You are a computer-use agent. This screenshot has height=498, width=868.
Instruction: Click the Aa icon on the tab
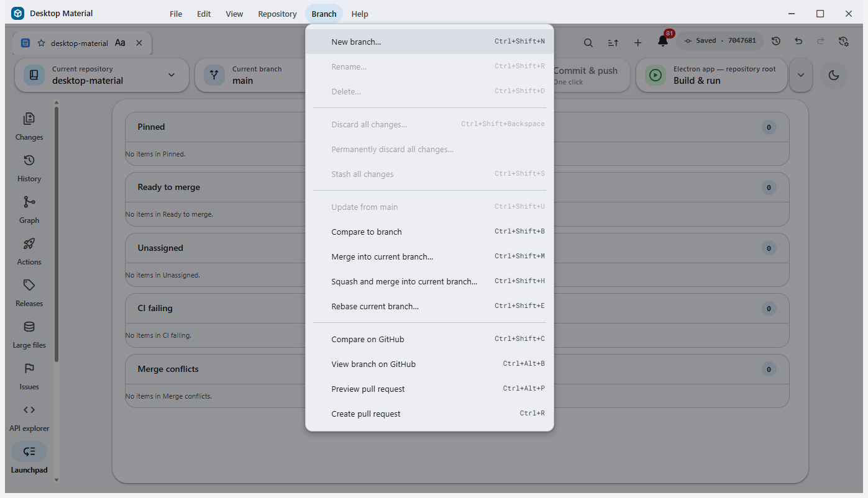pyautogui.click(x=120, y=43)
